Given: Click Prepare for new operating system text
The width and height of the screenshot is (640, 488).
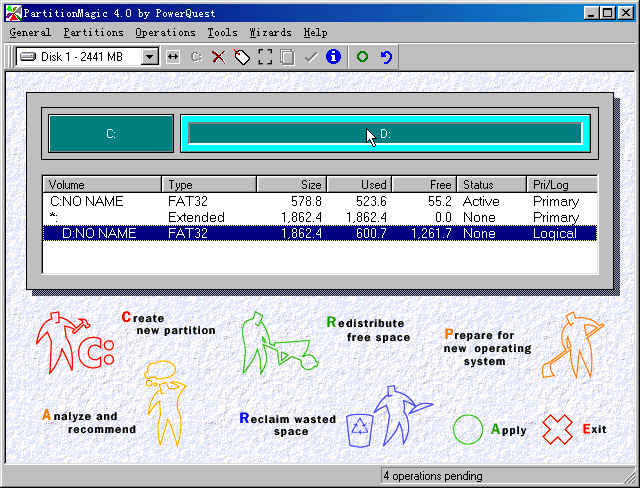Looking at the screenshot, I should point(488,348).
